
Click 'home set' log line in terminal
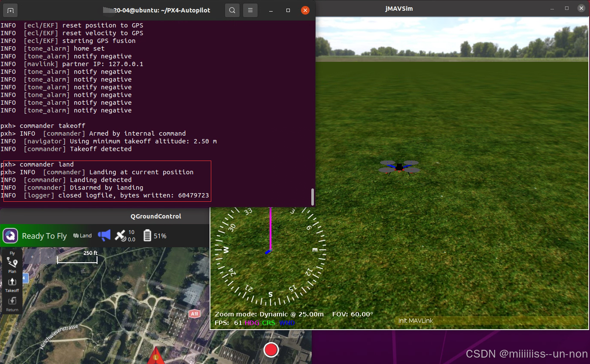click(52, 49)
